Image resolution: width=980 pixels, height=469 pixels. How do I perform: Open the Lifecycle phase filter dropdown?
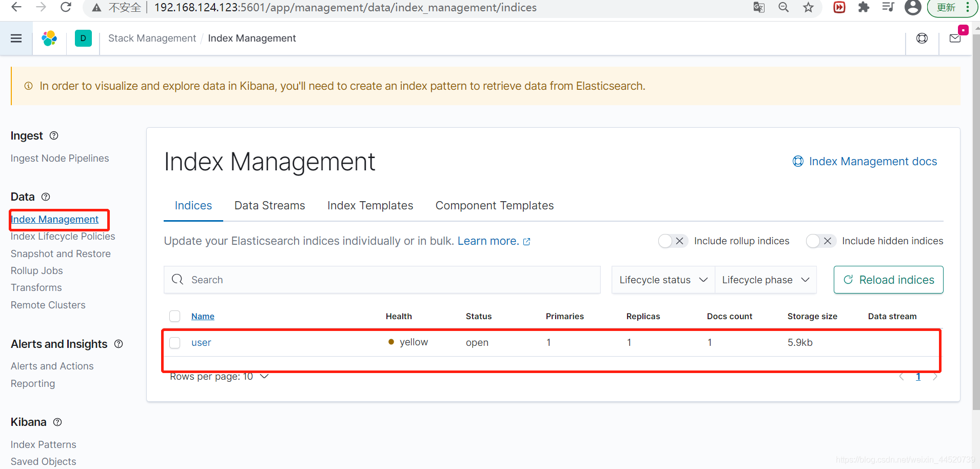766,280
